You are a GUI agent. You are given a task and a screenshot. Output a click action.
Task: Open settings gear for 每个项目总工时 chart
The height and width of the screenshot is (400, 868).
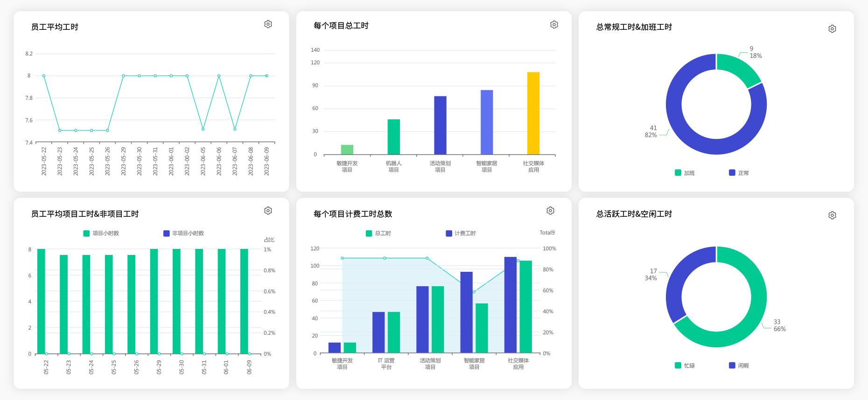click(554, 25)
